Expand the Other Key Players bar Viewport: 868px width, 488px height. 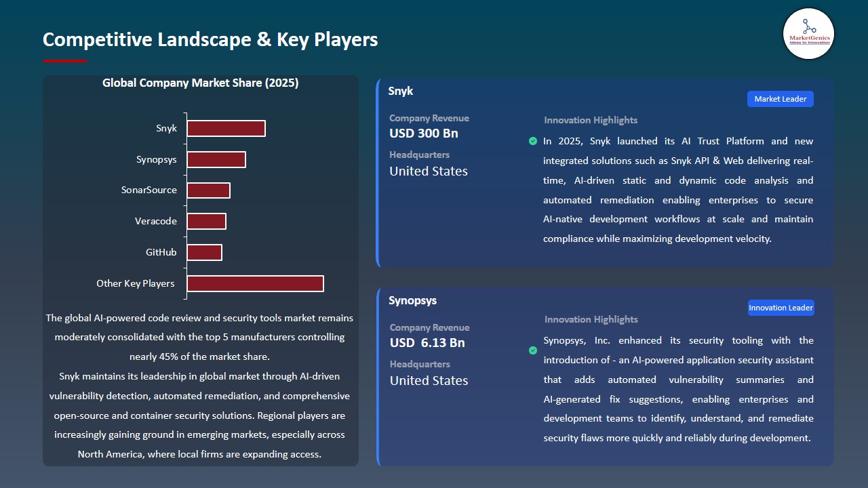coord(255,283)
